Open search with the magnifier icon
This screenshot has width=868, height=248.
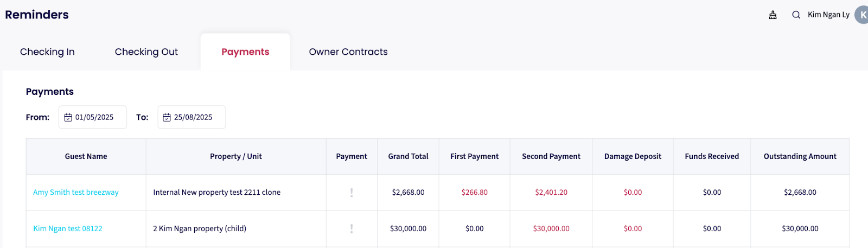[x=796, y=15]
